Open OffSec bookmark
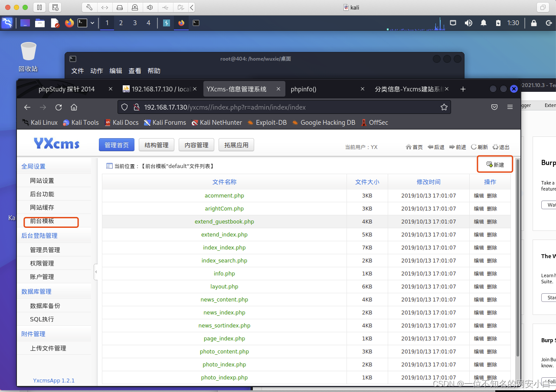 375,123
